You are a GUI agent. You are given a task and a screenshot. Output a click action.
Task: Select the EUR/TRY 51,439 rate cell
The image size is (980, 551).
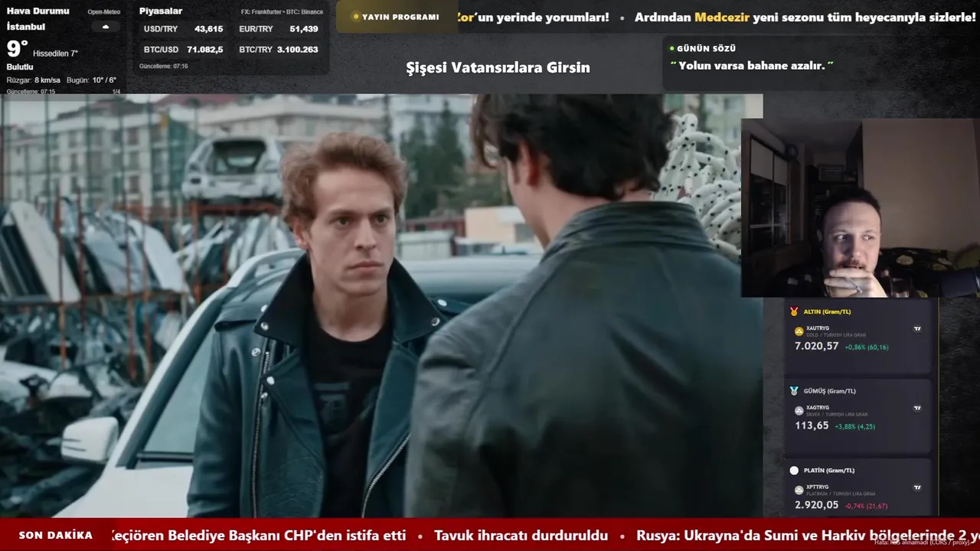(x=279, y=29)
